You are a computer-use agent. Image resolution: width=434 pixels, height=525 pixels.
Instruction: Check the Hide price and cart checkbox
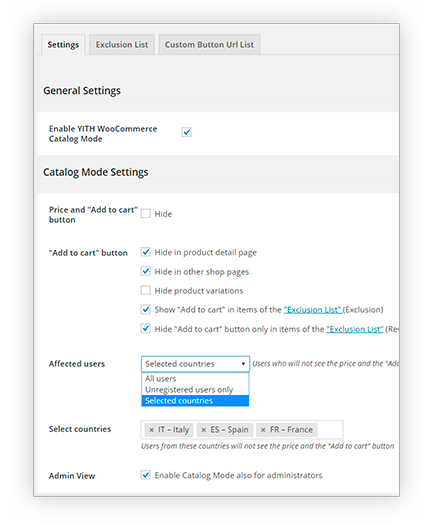[146, 214]
